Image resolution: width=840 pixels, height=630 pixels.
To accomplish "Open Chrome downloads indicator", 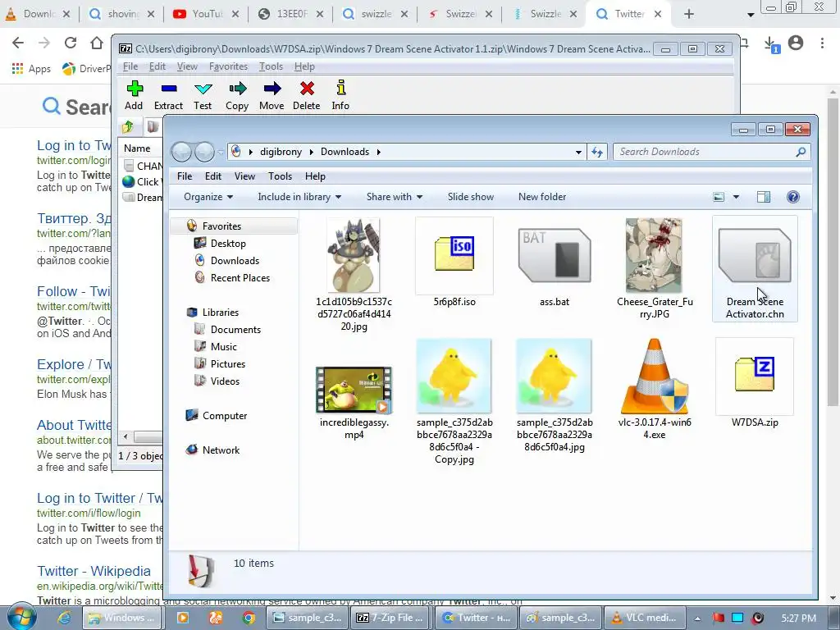I will pos(769,44).
